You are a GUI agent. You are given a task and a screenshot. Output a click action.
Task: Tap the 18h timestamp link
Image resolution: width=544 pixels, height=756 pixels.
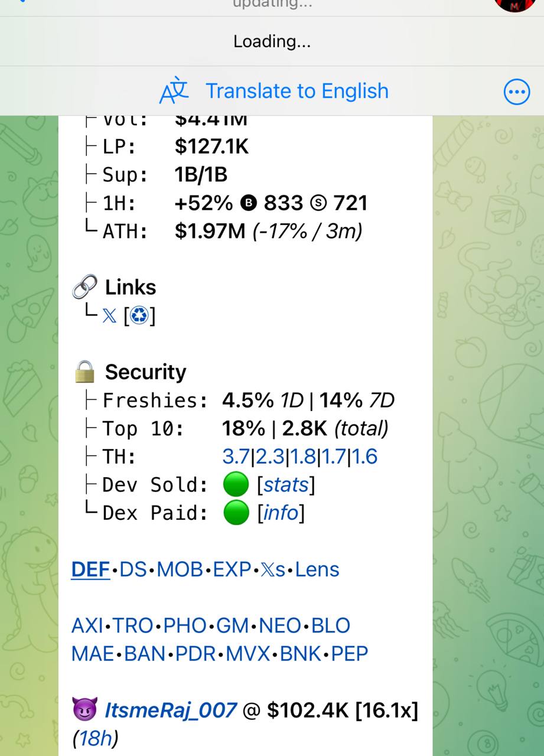coord(95,738)
